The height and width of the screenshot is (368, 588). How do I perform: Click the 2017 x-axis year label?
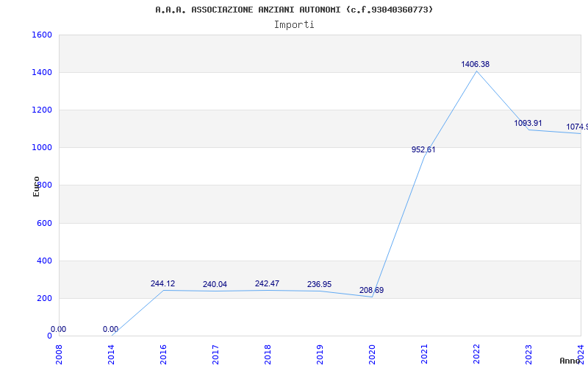pos(215,354)
